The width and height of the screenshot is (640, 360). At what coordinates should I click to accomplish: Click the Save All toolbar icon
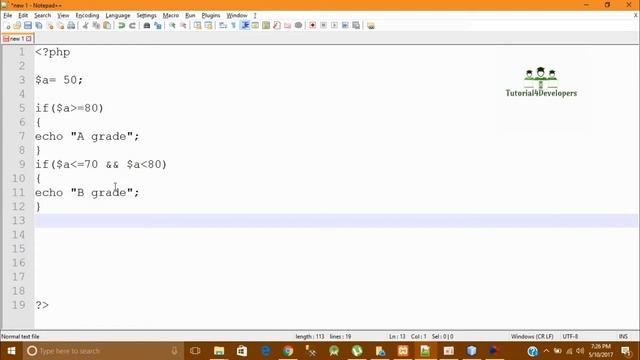pyautogui.click(x=39, y=26)
